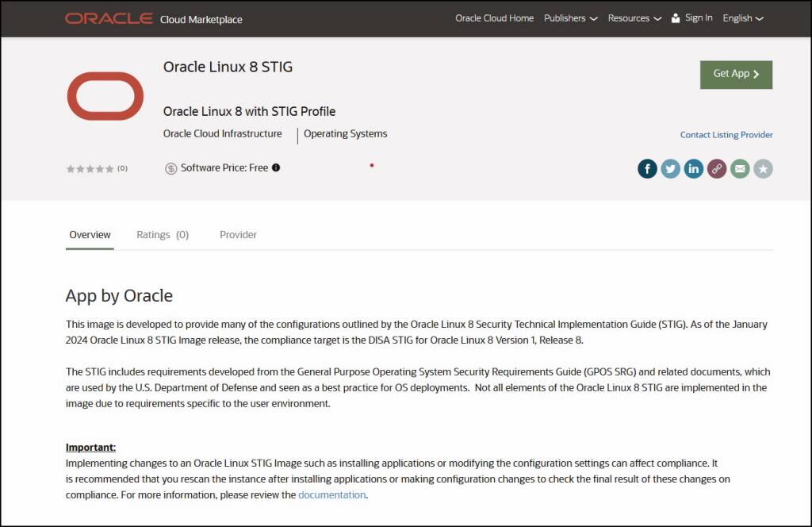Select the Overview tab
The height and width of the screenshot is (527, 812).
click(x=90, y=234)
